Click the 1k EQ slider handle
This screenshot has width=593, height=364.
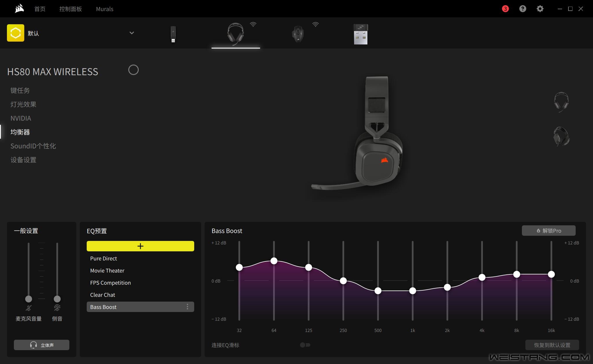pos(412,291)
